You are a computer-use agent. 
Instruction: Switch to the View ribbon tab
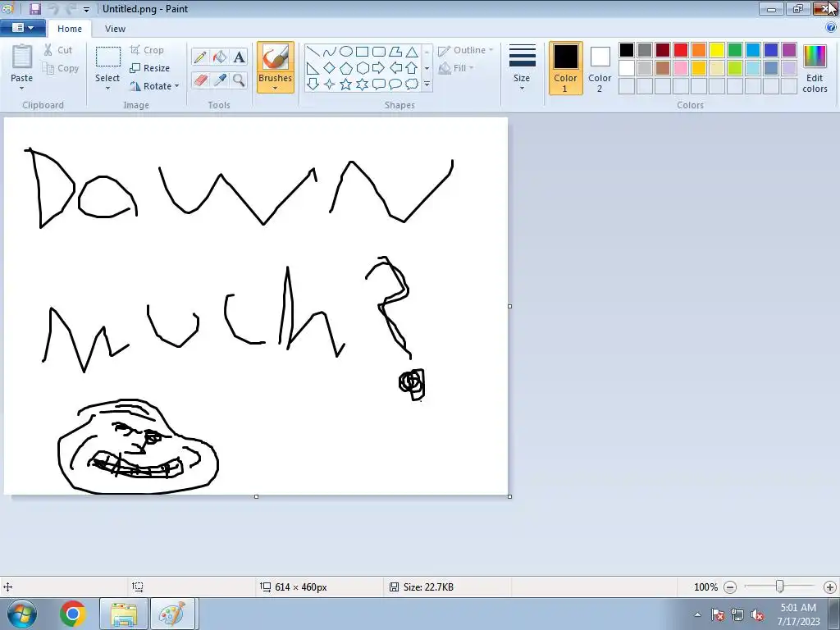(115, 29)
